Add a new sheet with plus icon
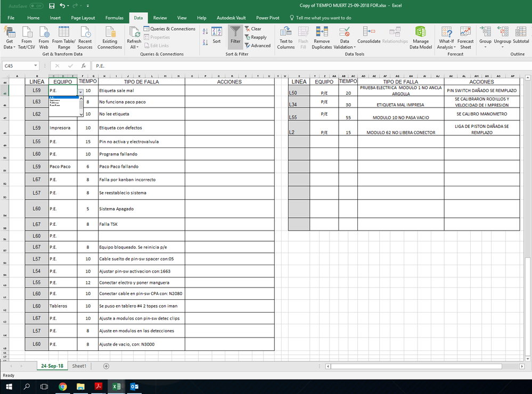Viewport: 532px width, 394px height. coord(106,366)
